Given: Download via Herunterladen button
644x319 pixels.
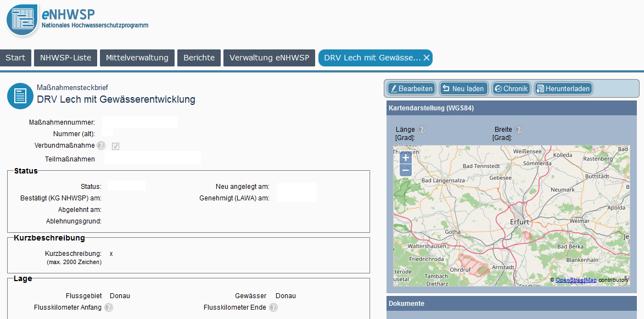Looking at the screenshot, I should click(563, 88).
